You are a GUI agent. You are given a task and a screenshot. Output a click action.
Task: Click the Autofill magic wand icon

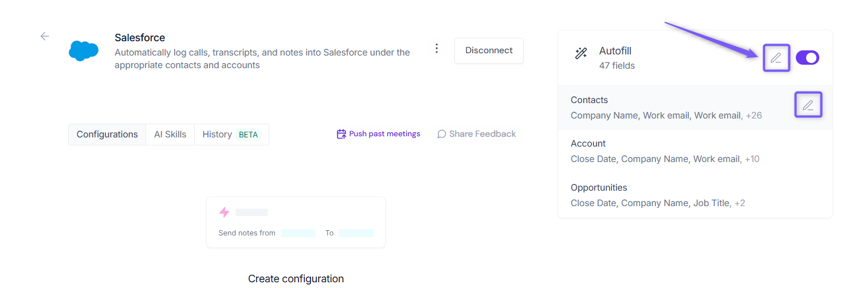(x=581, y=54)
